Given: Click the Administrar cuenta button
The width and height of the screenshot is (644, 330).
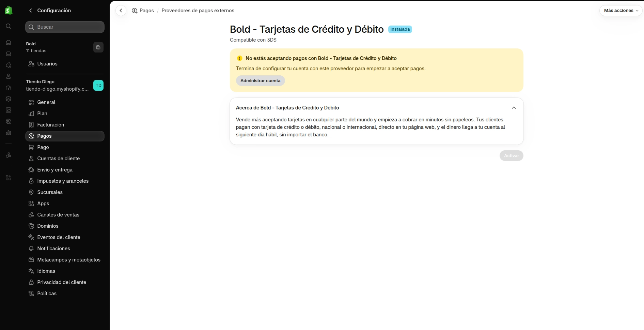Looking at the screenshot, I should pyautogui.click(x=261, y=81).
